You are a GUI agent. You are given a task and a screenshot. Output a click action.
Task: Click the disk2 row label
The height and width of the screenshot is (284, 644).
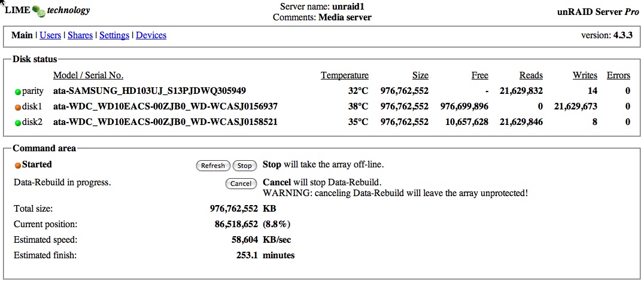pyautogui.click(x=32, y=122)
